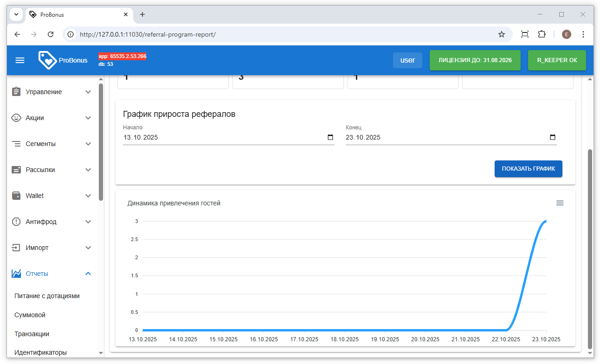Click the ProBonus logo icon
The height and width of the screenshot is (364, 600).
[x=47, y=60]
